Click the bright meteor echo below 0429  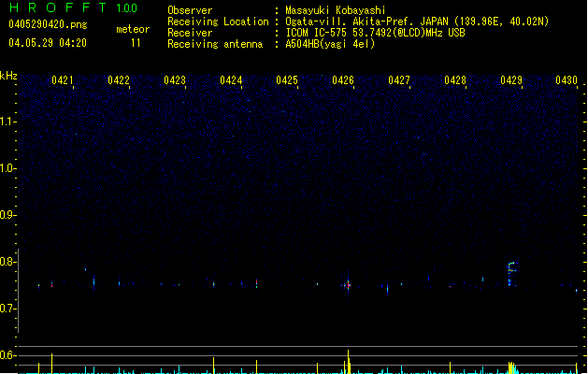(511, 268)
